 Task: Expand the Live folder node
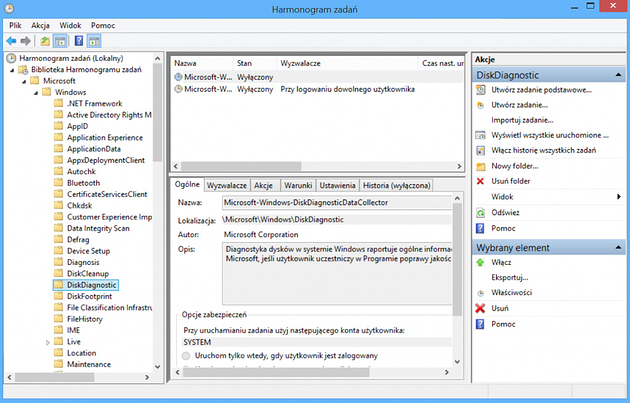(x=47, y=342)
